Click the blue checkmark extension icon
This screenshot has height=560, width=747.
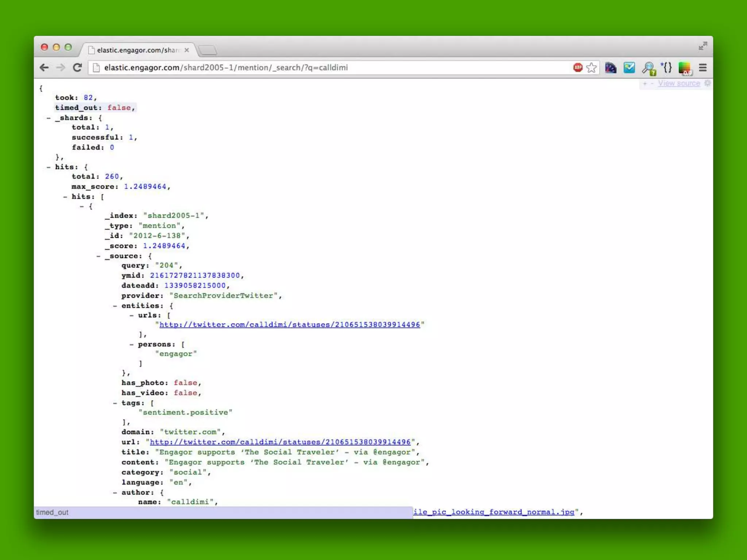click(629, 67)
